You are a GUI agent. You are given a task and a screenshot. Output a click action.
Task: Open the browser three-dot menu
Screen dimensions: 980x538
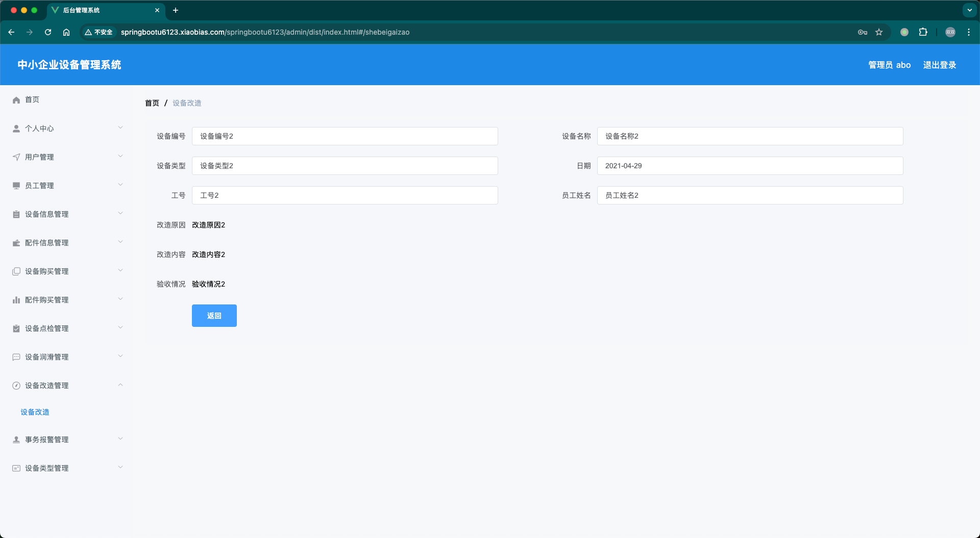point(969,32)
